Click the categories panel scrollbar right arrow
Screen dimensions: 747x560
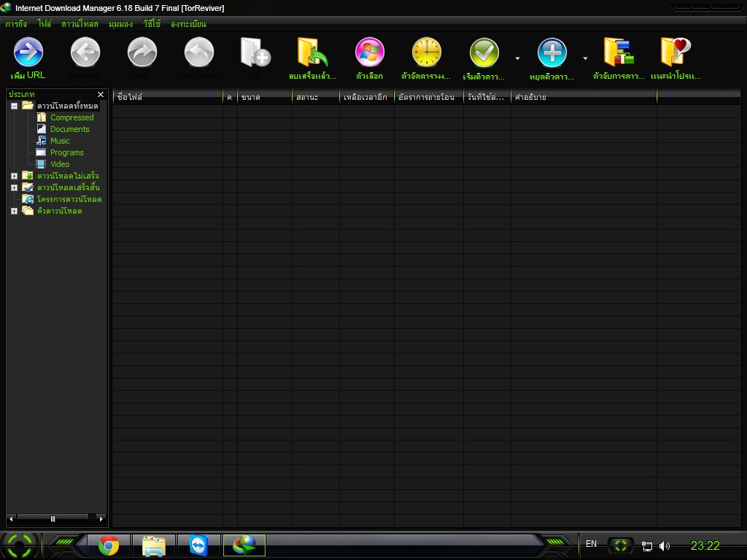(x=101, y=519)
